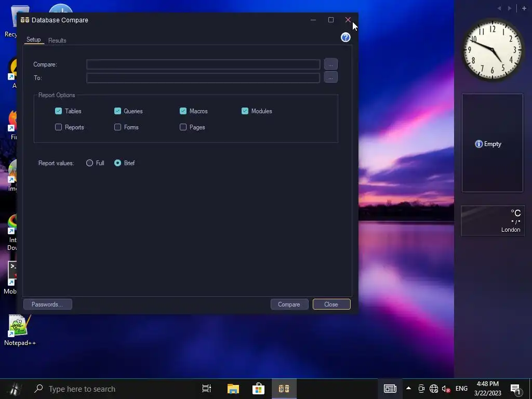Open Notepad++ desktop shortcut
532x399 pixels.
(x=20, y=330)
